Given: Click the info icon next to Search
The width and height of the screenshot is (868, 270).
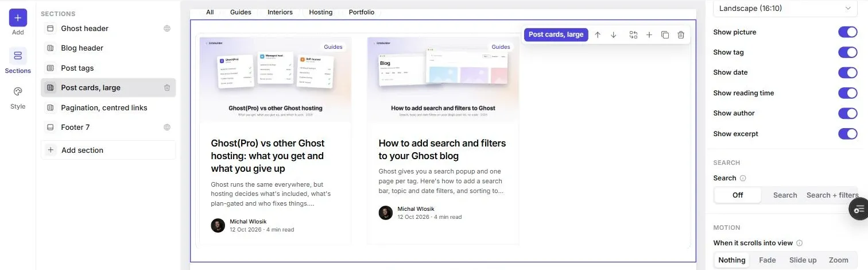Looking at the screenshot, I should [x=743, y=178].
